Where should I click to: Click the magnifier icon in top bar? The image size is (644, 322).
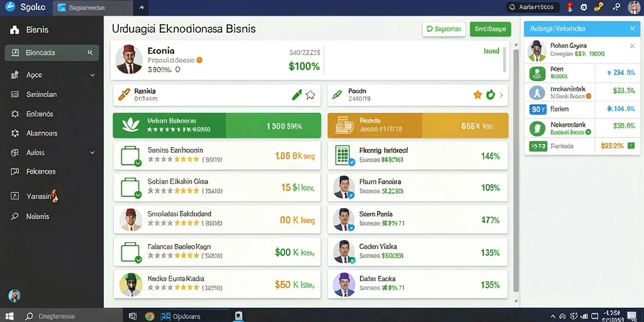click(616, 6)
